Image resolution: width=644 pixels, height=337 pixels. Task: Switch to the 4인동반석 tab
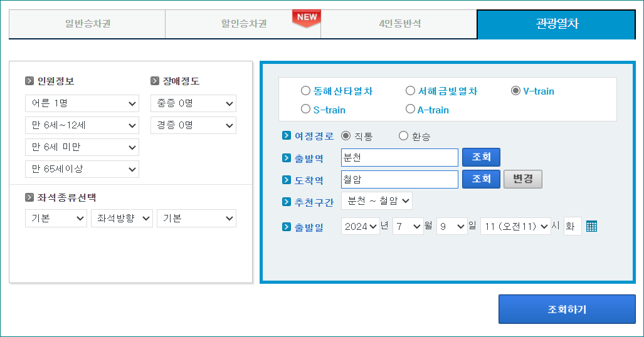coord(399,24)
